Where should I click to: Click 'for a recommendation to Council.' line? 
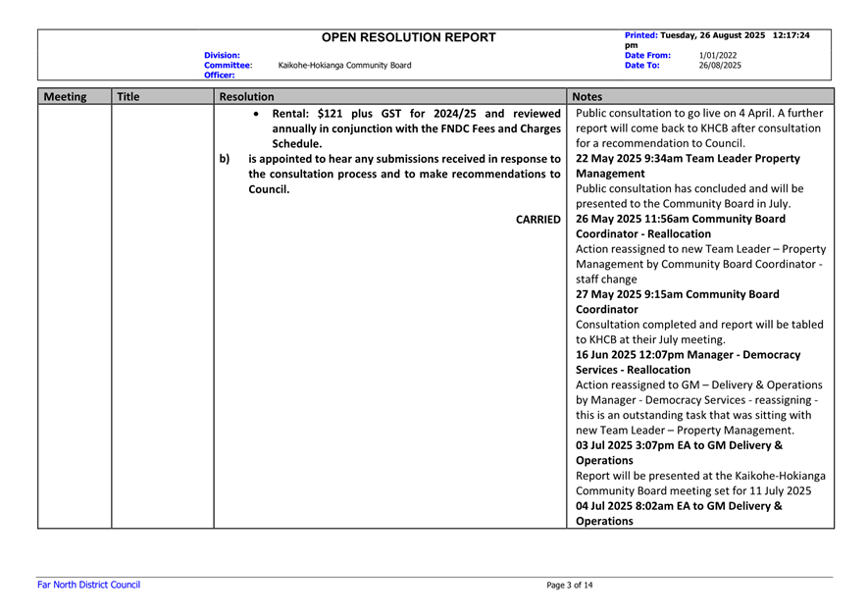(660, 143)
